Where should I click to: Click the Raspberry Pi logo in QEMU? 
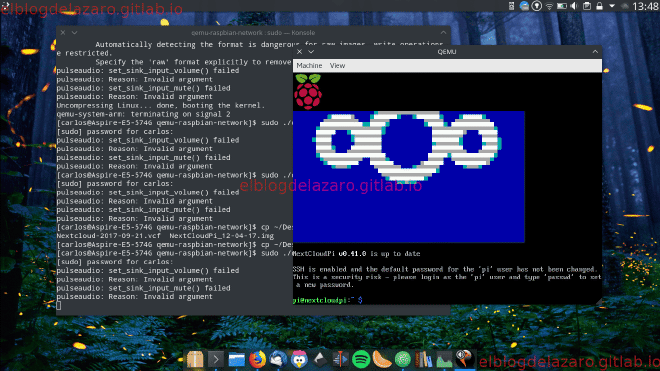click(x=308, y=91)
